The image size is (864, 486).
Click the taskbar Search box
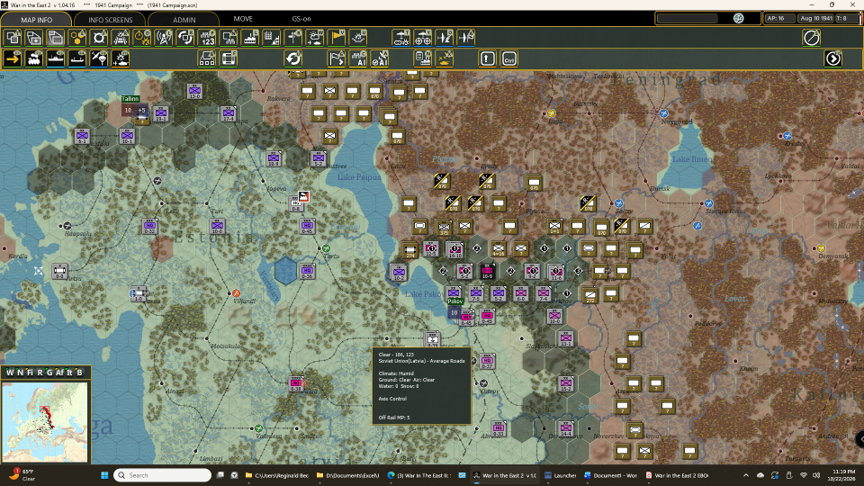pyautogui.click(x=163, y=475)
